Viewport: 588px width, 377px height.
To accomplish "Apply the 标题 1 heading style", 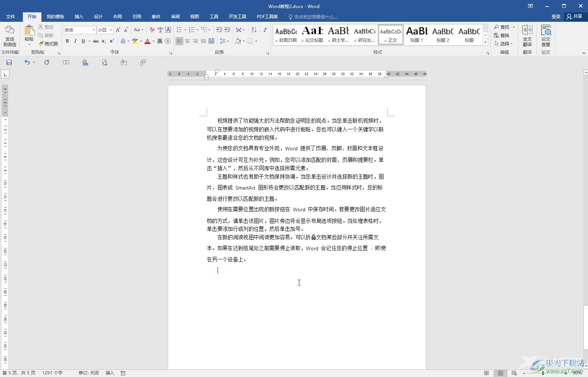I will (417, 35).
